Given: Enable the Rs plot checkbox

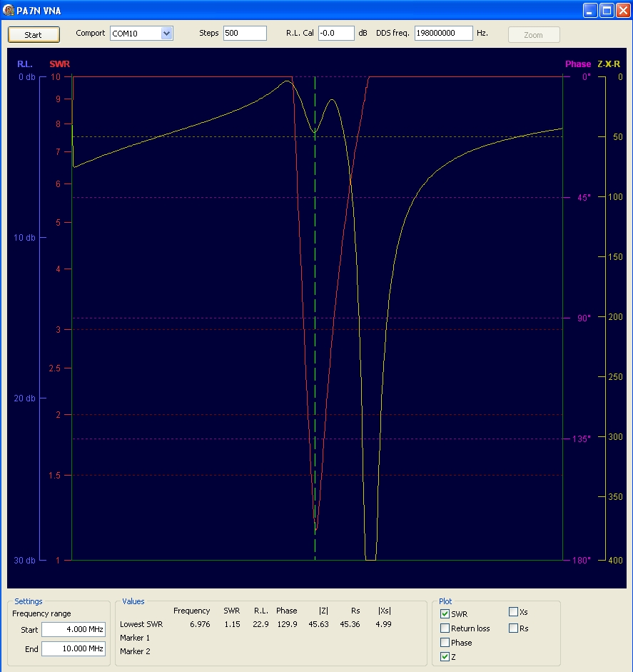Looking at the screenshot, I should point(513,628).
